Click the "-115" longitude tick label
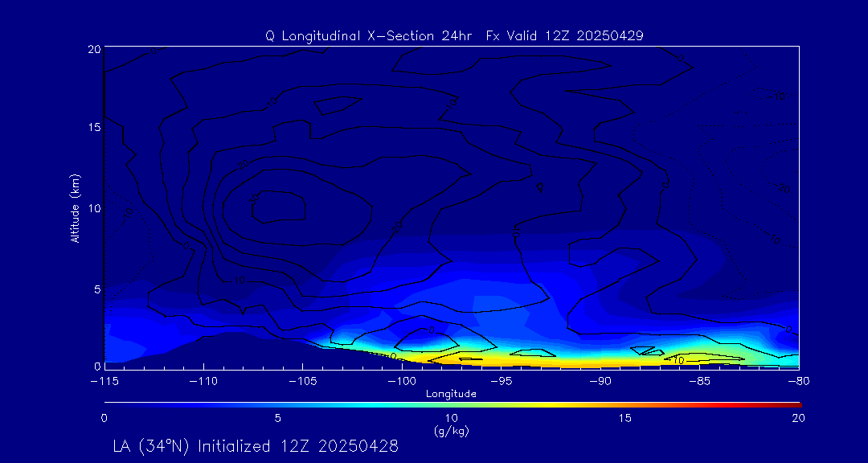 104,382
